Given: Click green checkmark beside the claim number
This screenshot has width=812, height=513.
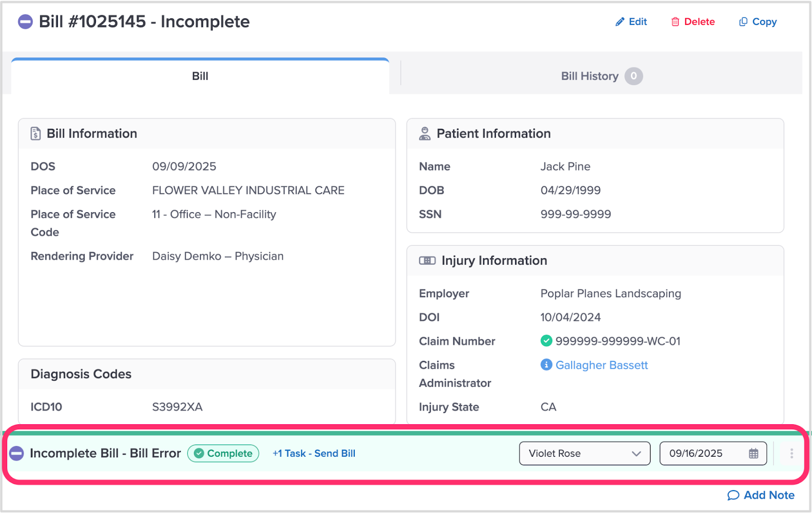Looking at the screenshot, I should tap(546, 341).
